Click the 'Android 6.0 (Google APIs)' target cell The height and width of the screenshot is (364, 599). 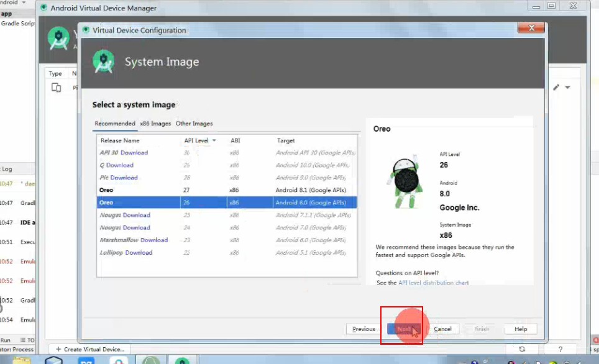coord(311,240)
